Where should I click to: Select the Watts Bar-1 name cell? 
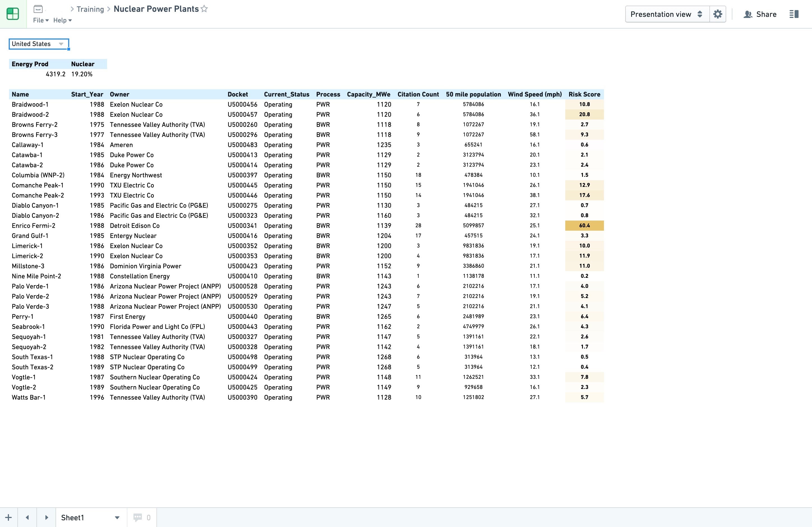click(x=29, y=397)
